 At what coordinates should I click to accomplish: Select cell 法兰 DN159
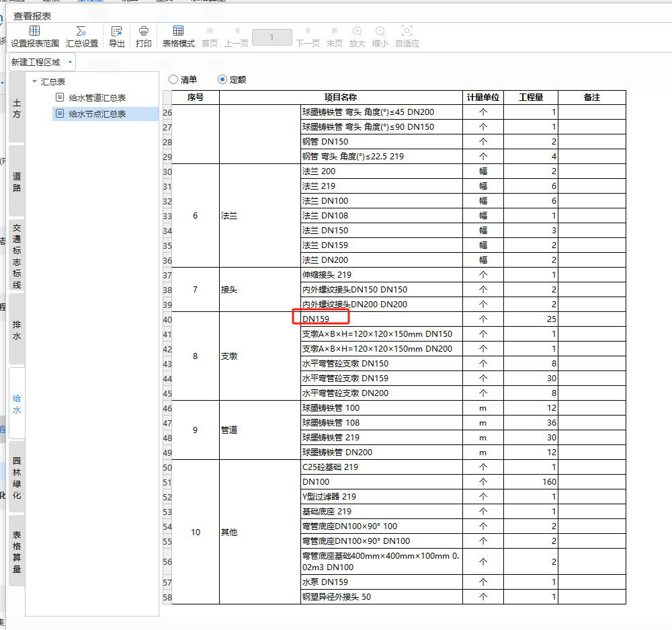click(382, 245)
